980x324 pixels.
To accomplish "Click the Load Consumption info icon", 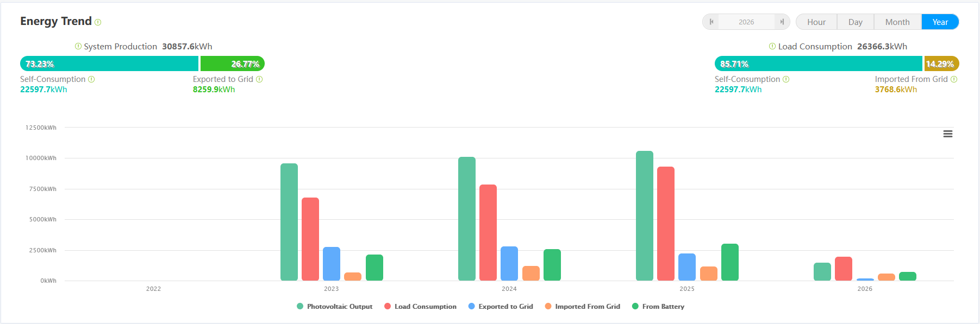I will point(772,46).
